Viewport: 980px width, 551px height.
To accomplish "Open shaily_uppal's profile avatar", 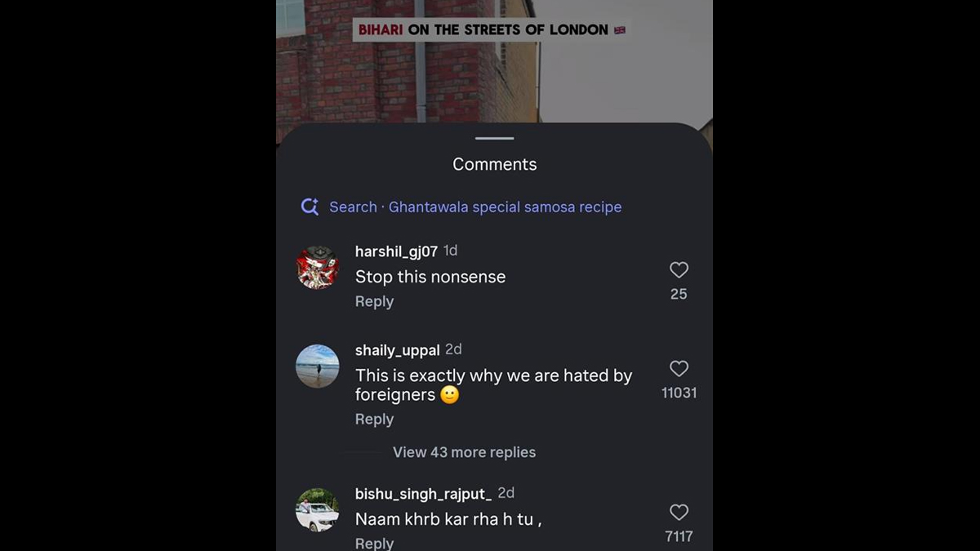I will pyautogui.click(x=318, y=366).
